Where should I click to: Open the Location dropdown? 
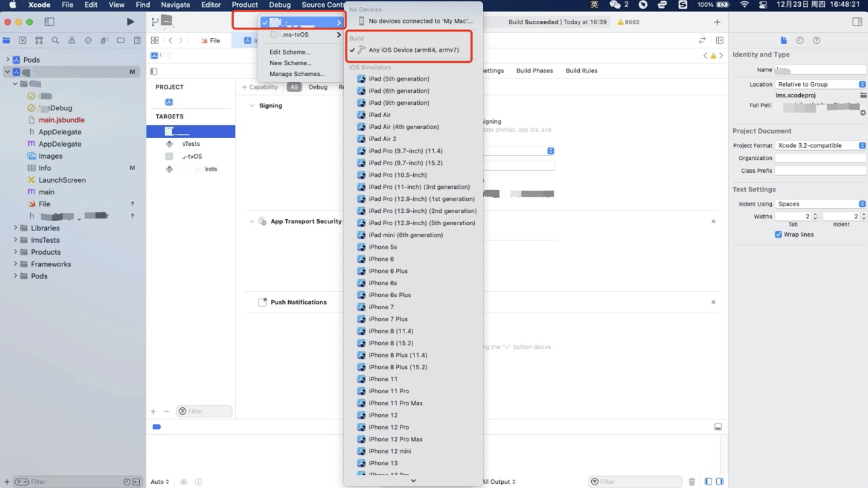820,84
